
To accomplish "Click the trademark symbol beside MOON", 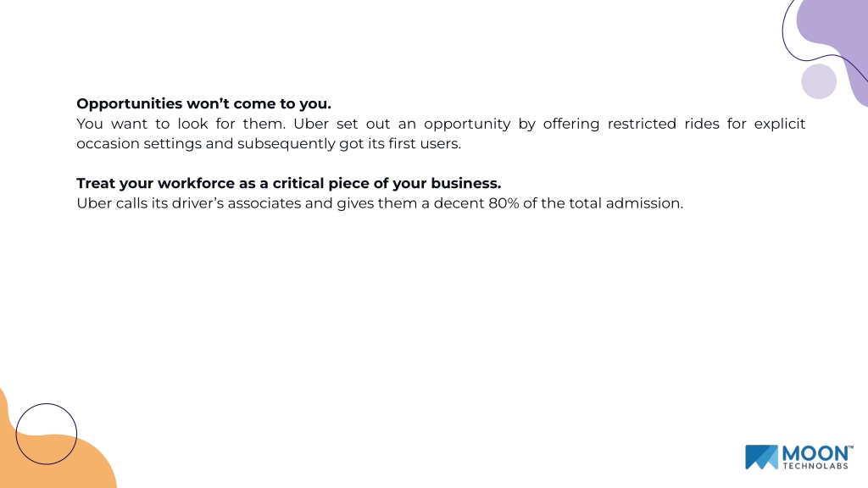I will coord(850,447).
